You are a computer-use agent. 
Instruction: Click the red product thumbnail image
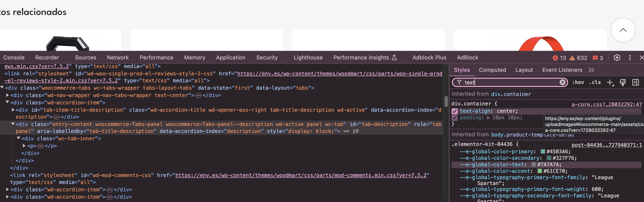pos(541,44)
